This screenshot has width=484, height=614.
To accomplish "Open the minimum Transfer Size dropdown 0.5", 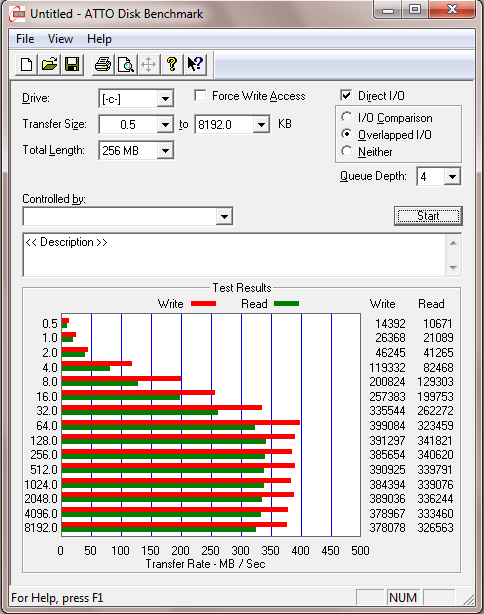I will [165, 125].
